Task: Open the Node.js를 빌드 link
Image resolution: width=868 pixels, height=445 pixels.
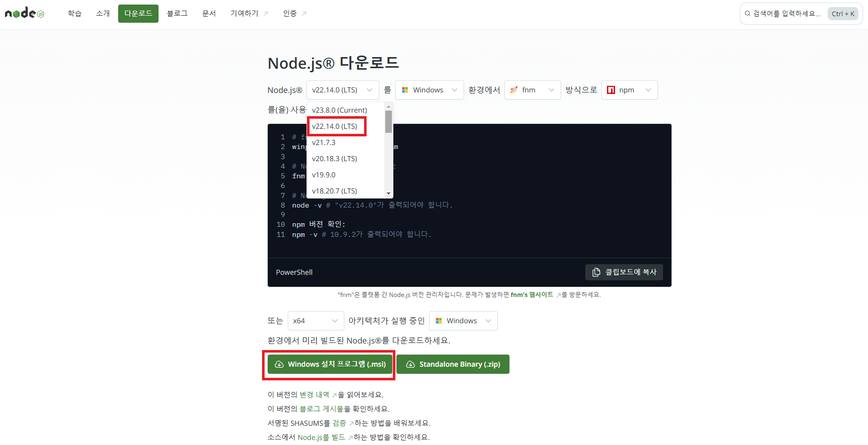Action: click(x=325, y=437)
